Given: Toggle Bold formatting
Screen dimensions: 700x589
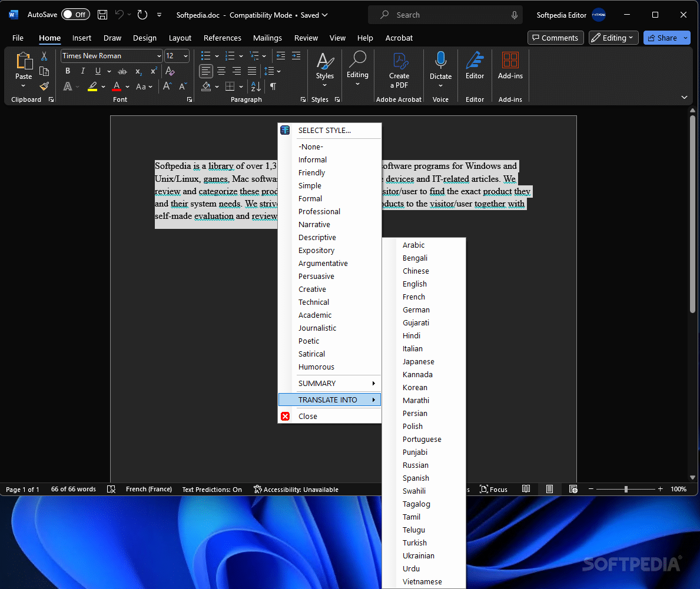Looking at the screenshot, I should [x=68, y=71].
